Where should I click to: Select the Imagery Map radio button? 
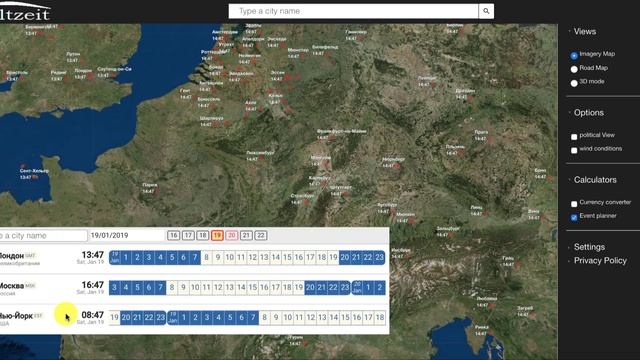coord(574,55)
